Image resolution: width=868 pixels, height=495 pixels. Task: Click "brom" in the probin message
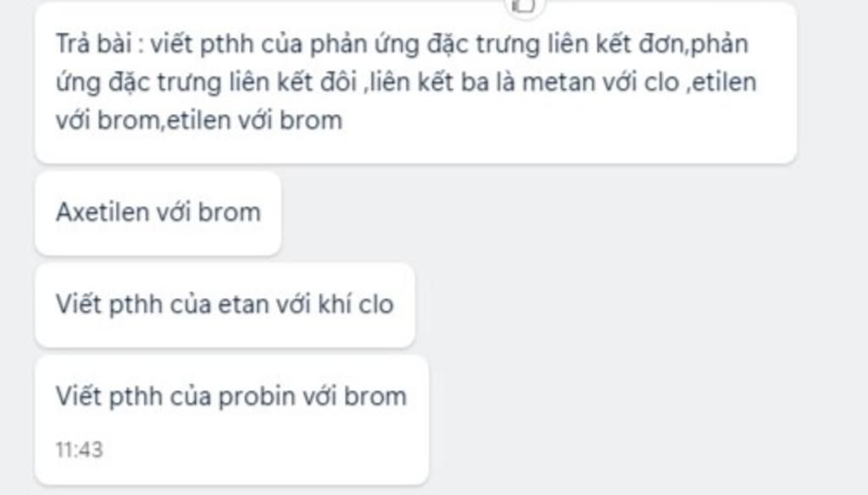(x=376, y=397)
